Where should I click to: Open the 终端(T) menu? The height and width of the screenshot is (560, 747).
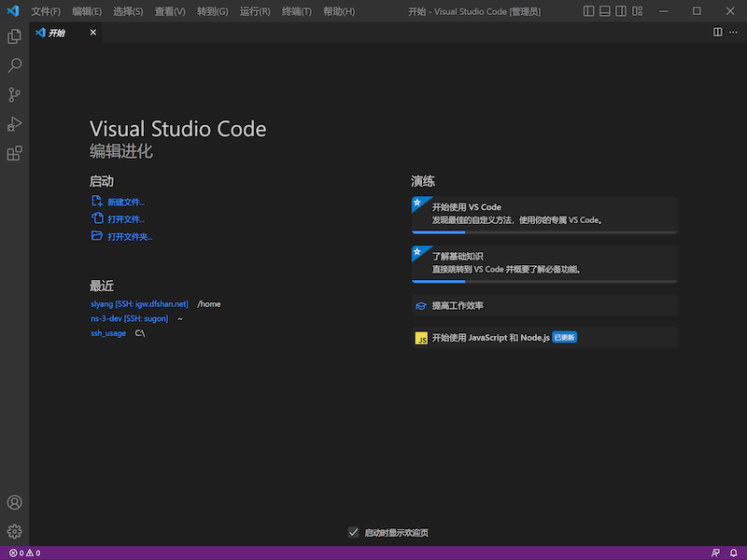pyautogui.click(x=297, y=11)
